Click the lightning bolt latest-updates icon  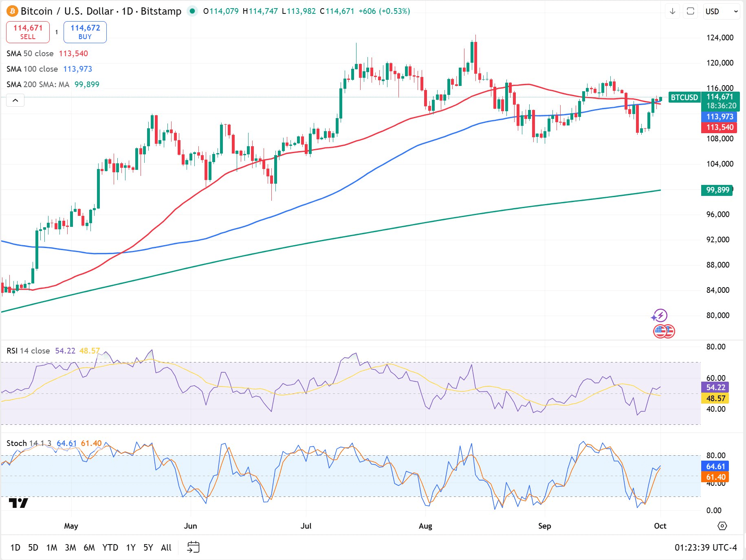tap(660, 315)
